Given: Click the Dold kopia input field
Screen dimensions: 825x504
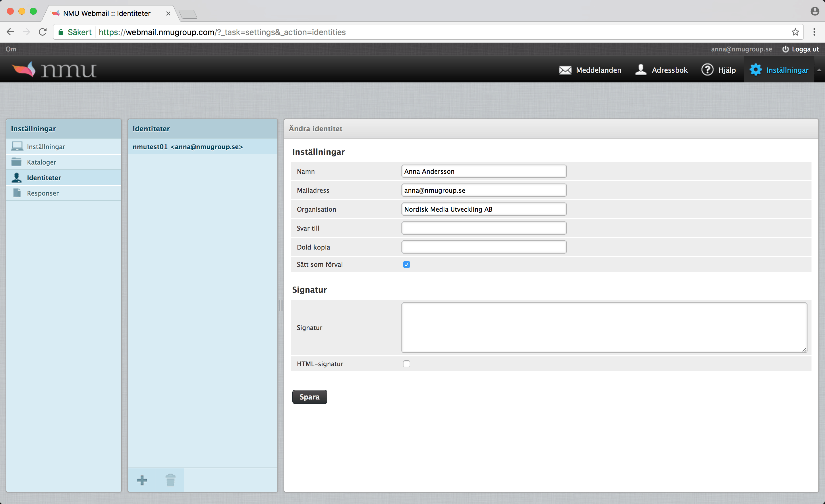Looking at the screenshot, I should pos(484,247).
